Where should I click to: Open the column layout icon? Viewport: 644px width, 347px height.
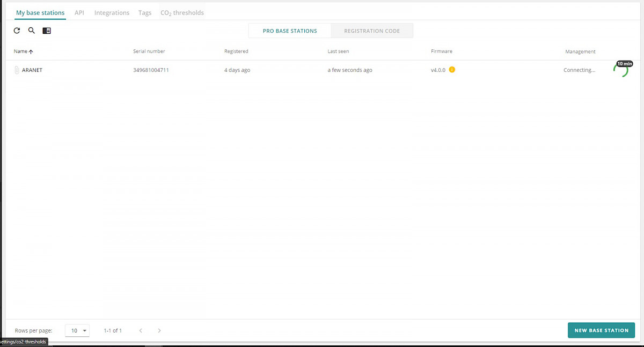(x=47, y=31)
